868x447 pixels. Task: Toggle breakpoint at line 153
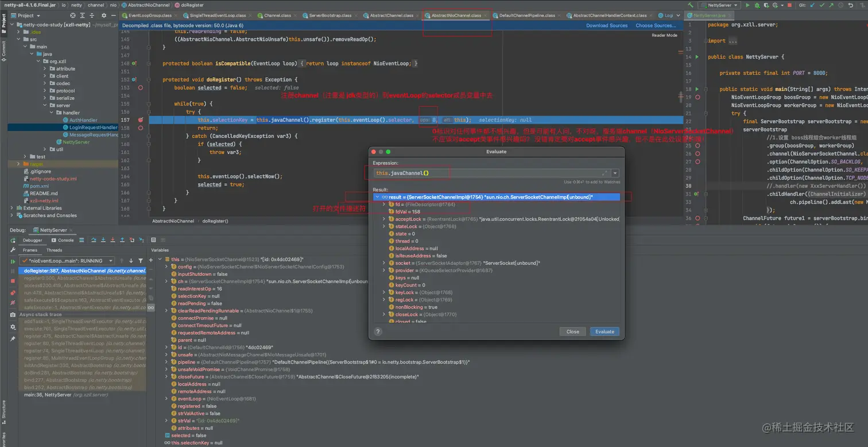coord(141,88)
